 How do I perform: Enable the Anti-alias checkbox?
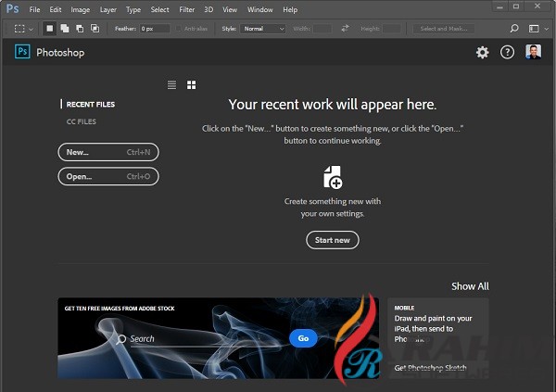(178, 29)
